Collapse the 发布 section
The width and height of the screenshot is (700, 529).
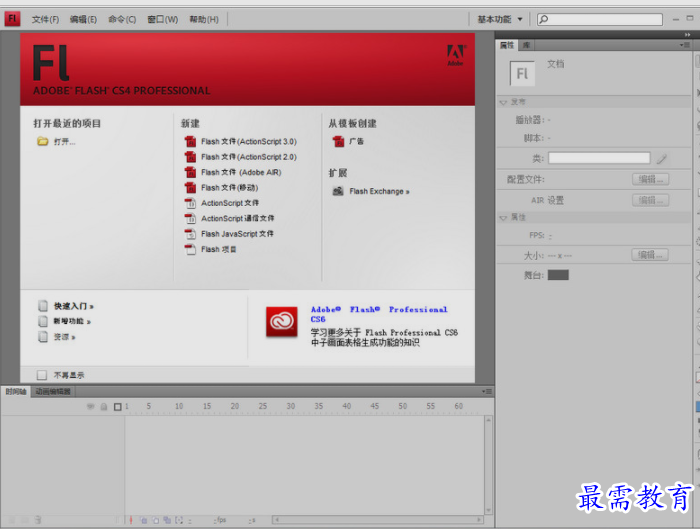504,102
